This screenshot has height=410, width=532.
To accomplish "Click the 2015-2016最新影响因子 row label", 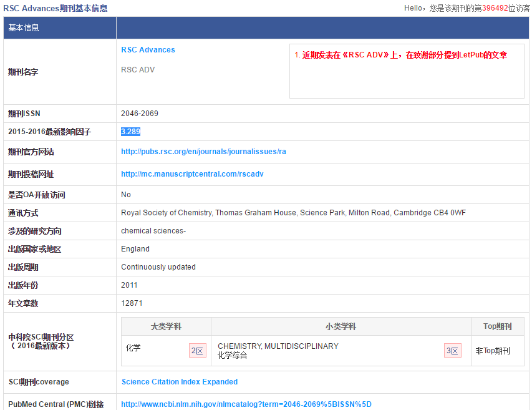I will 49,132.
